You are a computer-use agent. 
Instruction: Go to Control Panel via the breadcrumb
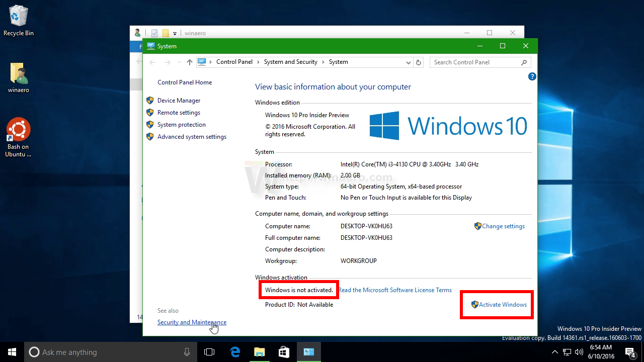(x=234, y=62)
